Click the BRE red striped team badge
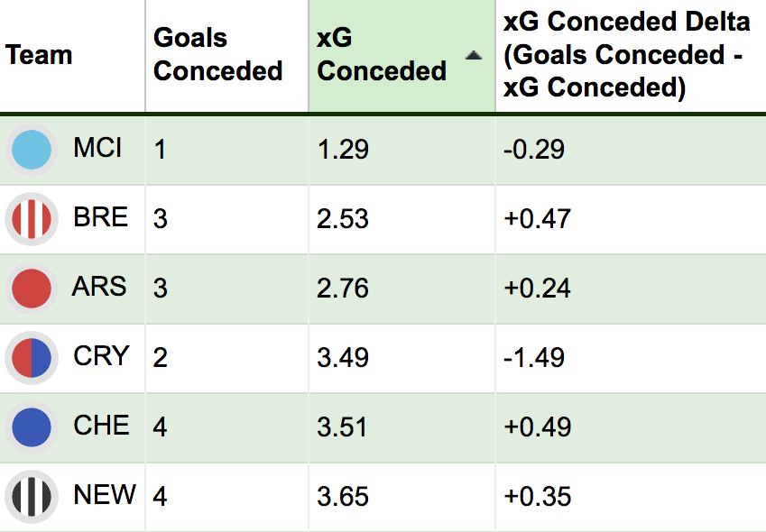The image size is (766, 532). point(32,218)
